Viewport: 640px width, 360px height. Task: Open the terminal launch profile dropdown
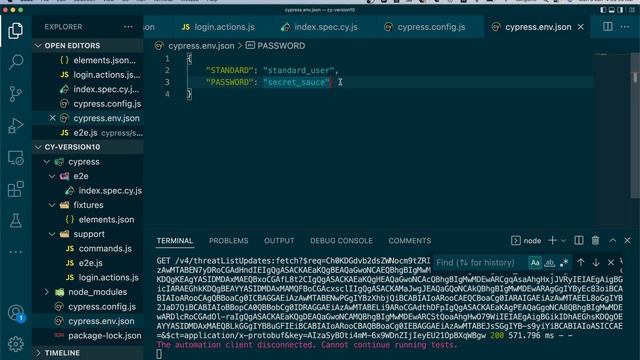click(x=563, y=241)
